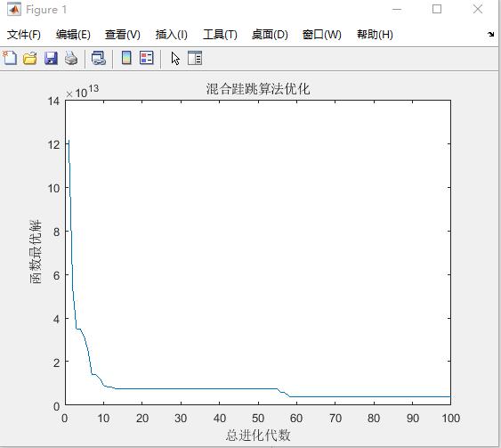Click the y-axis tick label 6

pos(57,275)
